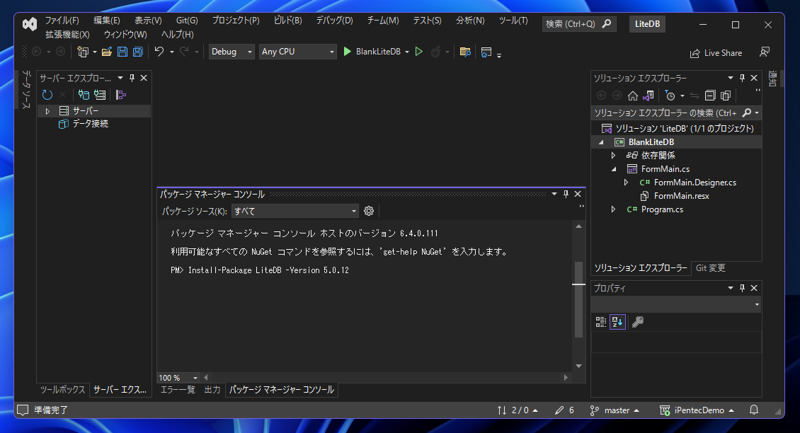Click the console horizontal scrollbar right arrow

point(565,378)
